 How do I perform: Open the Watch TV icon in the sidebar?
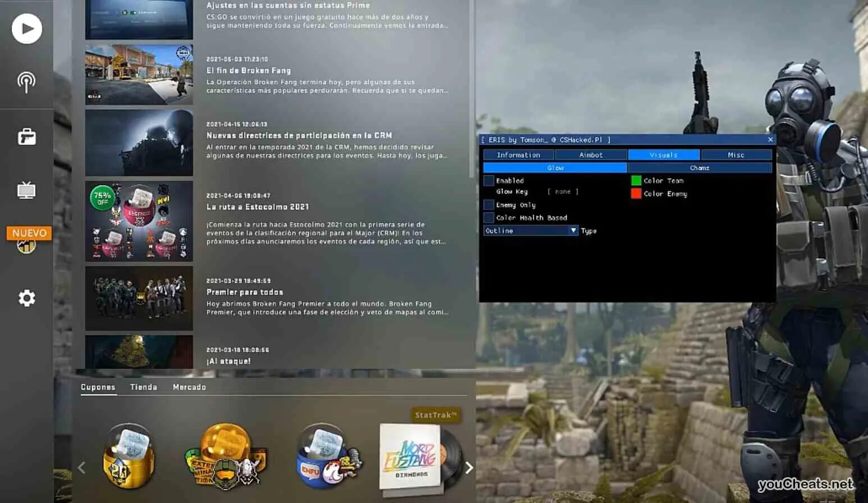(x=26, y=190)
